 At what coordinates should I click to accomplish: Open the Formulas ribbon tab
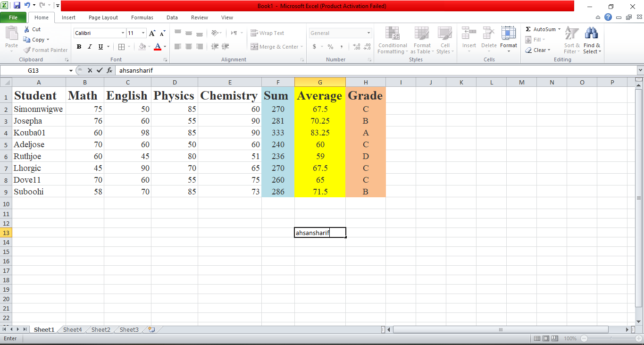[x=142, y=17]
